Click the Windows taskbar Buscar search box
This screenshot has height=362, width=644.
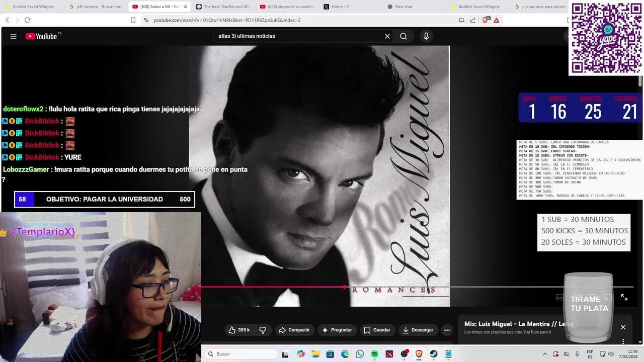pos(242,354)
